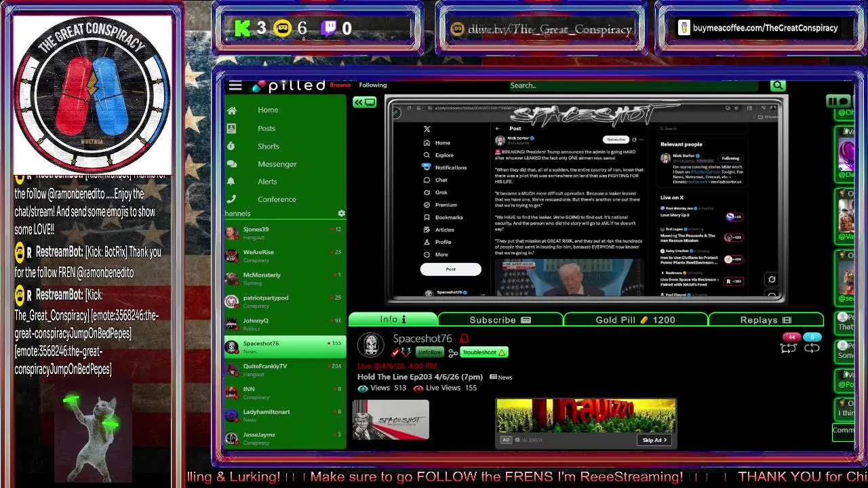Screen dimensions: 868x488
Task: Switch to the Following tab
Action: (x=373, y=85)
